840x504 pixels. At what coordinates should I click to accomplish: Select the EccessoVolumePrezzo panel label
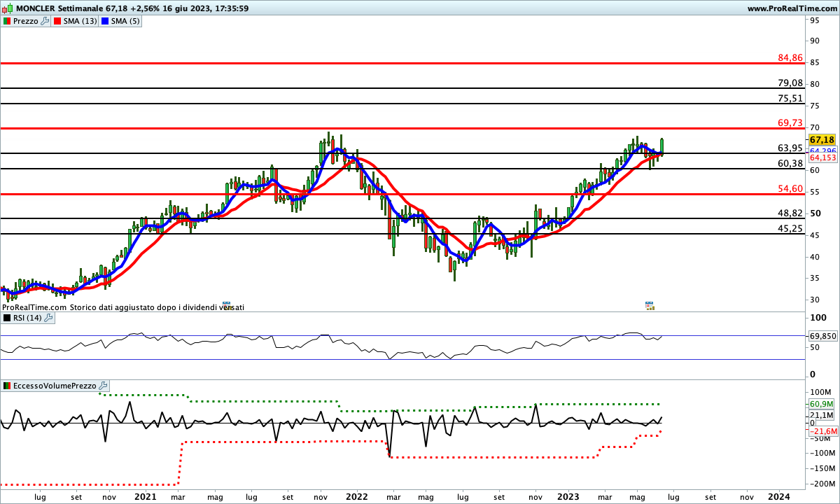pos(55,386)
